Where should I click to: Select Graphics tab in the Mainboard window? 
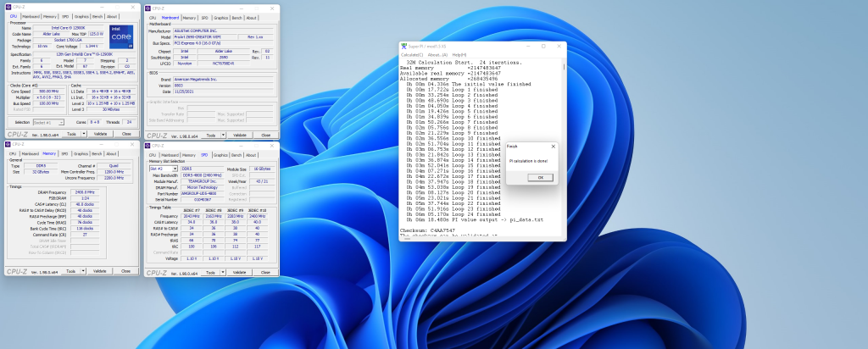(220, 16)
